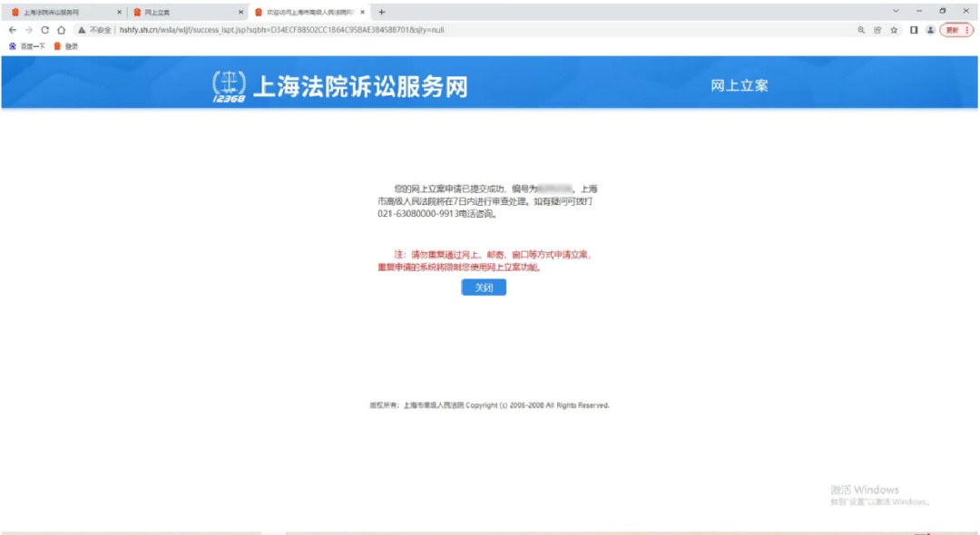The image size is (980, 535).
Task: Reload the page with the refresh icon
Action: (x=45, y=30)
